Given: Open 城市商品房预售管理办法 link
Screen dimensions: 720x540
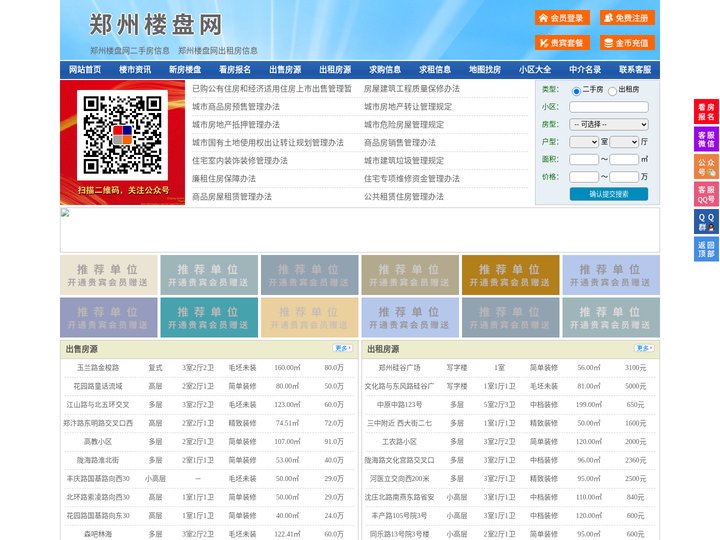Looking at the screenshot, I should 236,107.
